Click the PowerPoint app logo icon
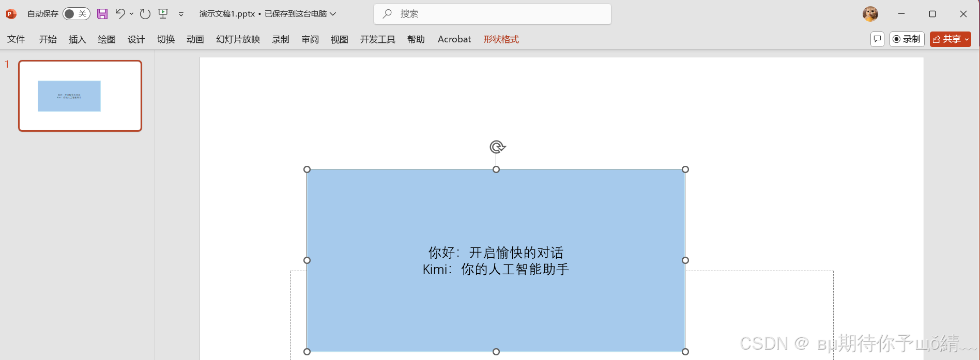 [11, 14]
